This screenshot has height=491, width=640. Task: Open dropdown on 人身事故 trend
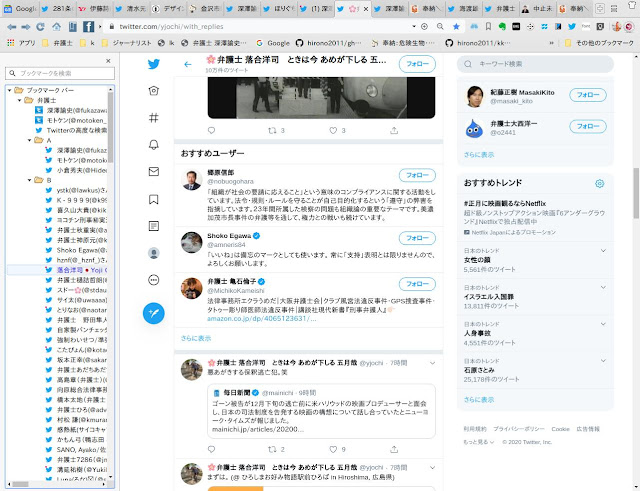[603, 324]
